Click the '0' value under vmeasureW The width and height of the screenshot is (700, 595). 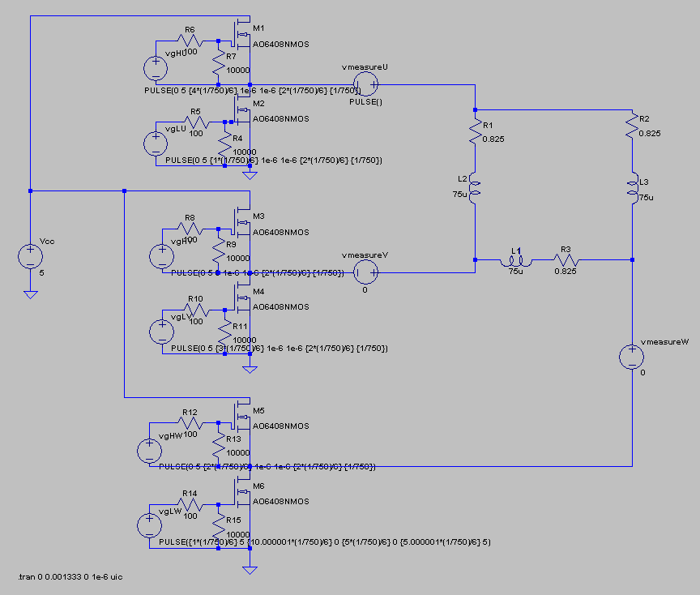coord(642,373)
